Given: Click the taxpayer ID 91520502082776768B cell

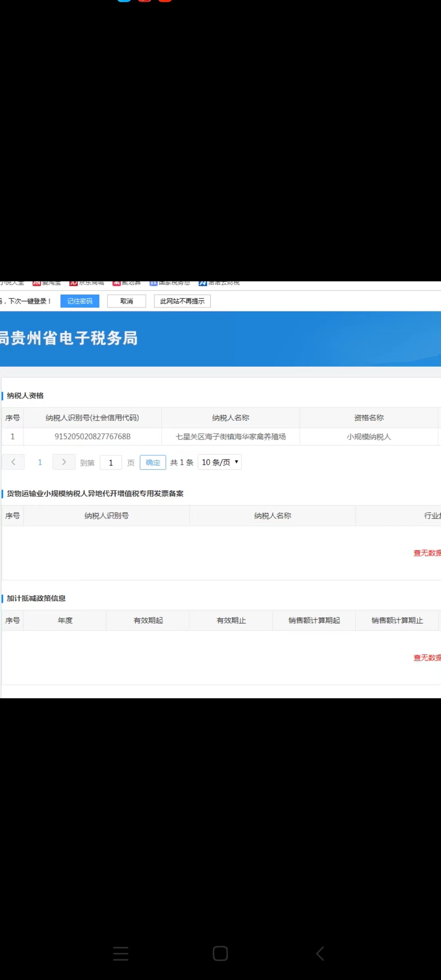Looking at the screenshot, I should coord(93,437).
